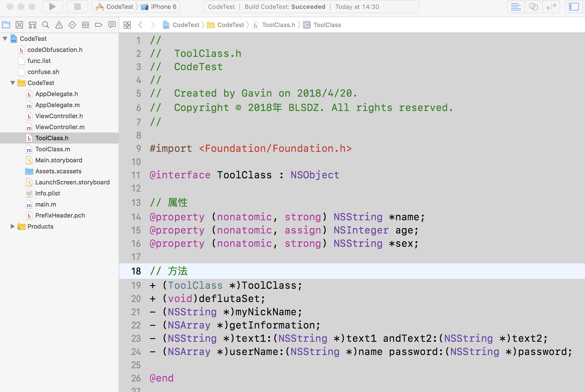Screen dimensions: 585x392
Task: Click the back navigation chevron button
Action: pyautogui.click(x=141, y=25)
